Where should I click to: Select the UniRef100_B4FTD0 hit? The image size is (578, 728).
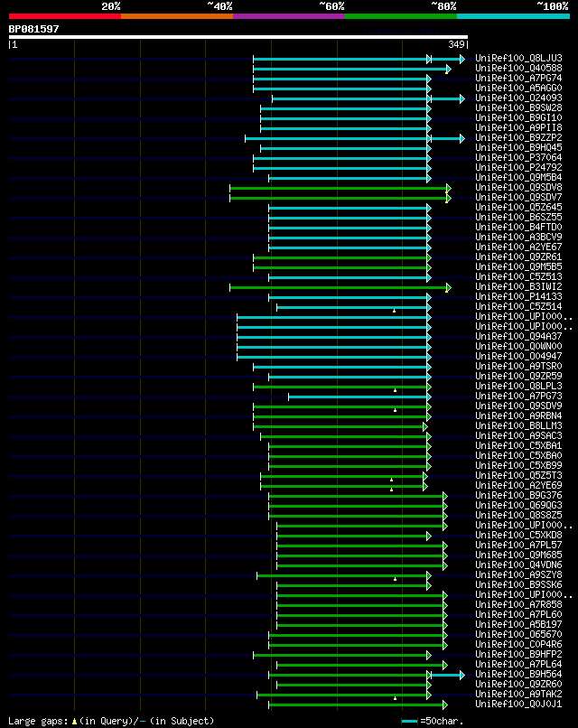[518, 227]
